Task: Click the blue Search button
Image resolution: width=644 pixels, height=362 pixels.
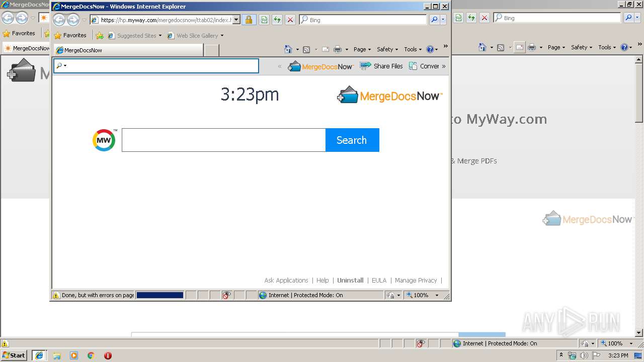Action: 352,140
